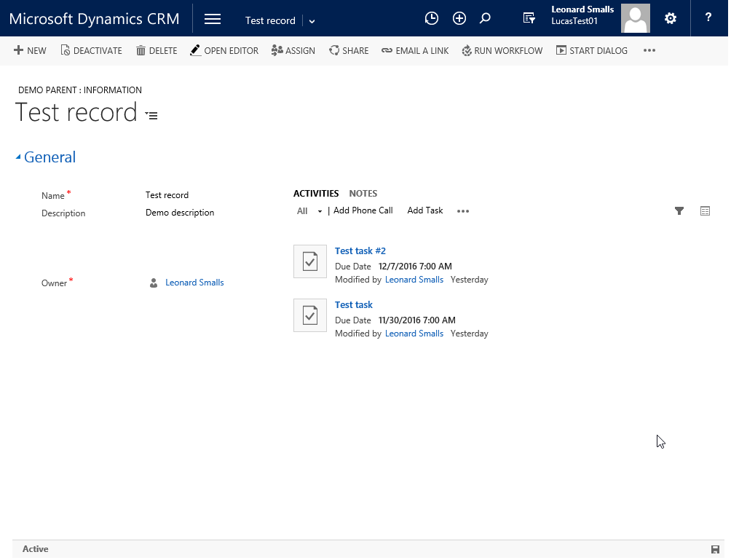Open the Owner Leonard Smalls link
This screenshot has height=560, width=731.
point(194,283)
